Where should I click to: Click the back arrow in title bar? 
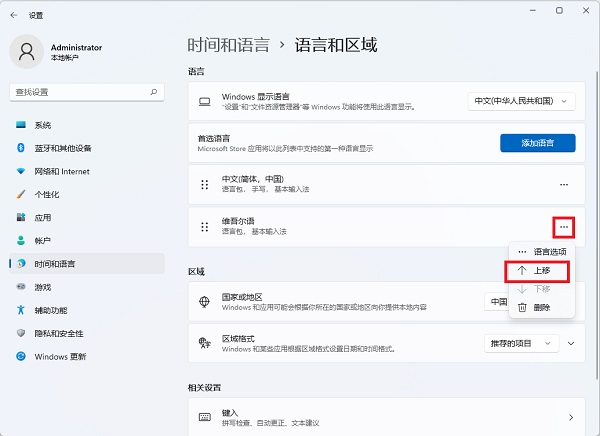(x=14, y=11)
